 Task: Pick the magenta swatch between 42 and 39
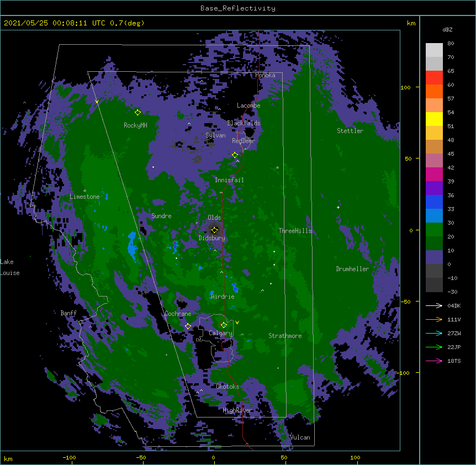434,174
